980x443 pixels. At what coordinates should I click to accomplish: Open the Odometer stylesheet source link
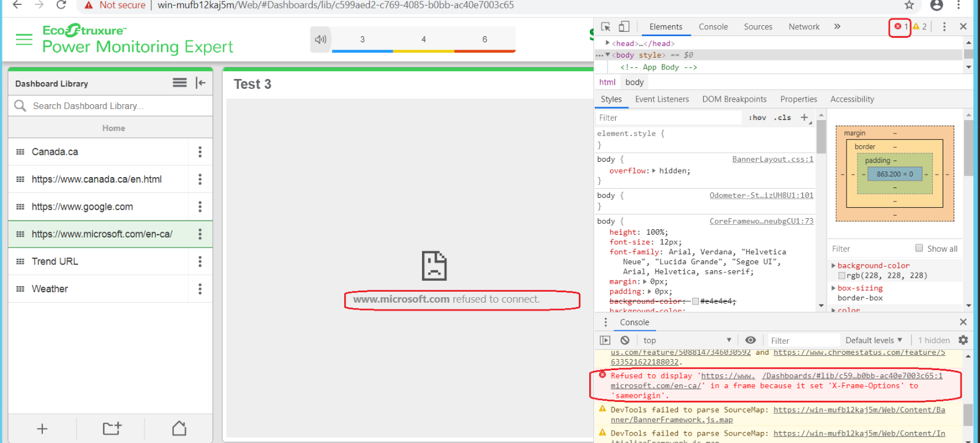click(x=761, y=195)
